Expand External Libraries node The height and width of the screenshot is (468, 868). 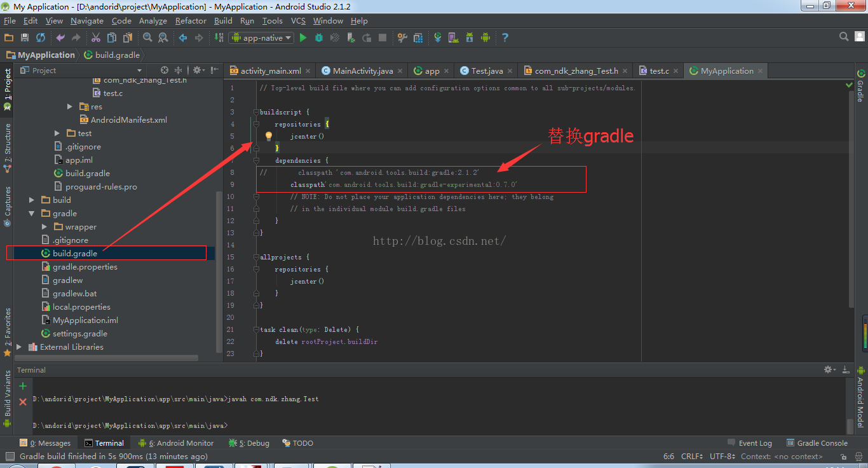click(19, 347)
